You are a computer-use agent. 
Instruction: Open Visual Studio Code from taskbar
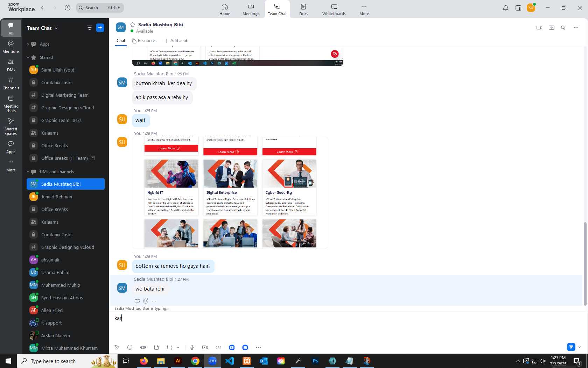(230, 361)
